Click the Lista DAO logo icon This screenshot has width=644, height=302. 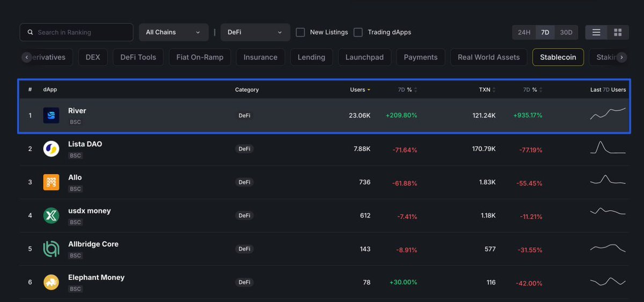point(51,149)
